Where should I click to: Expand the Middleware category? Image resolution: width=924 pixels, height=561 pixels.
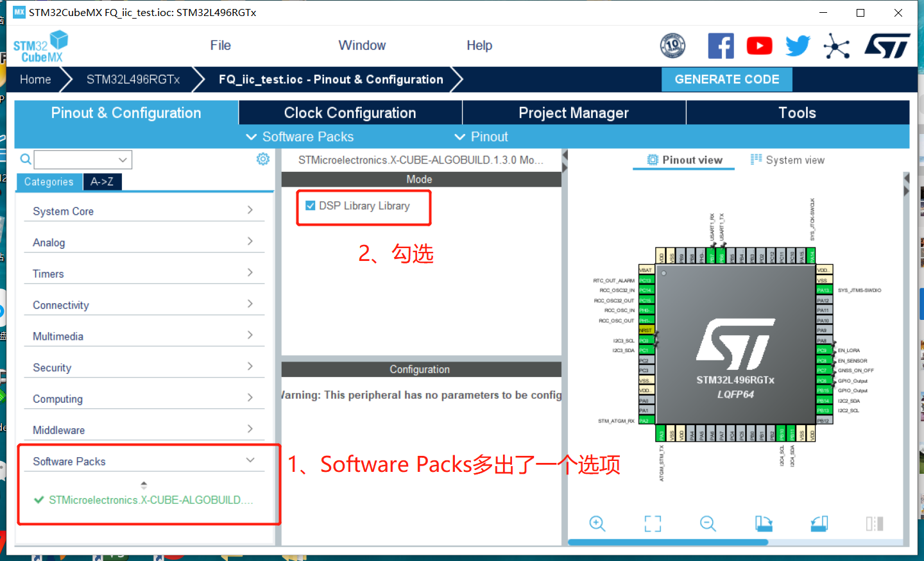point(144,430)
